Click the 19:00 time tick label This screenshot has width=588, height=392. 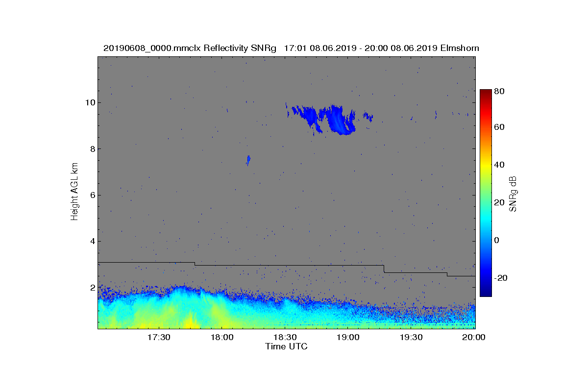[348, 338]
